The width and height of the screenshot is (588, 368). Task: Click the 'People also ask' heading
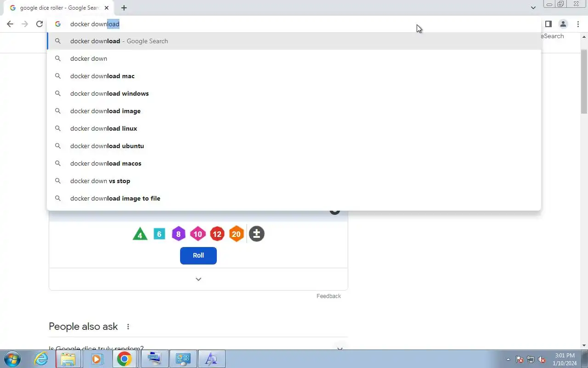[83, 327]
